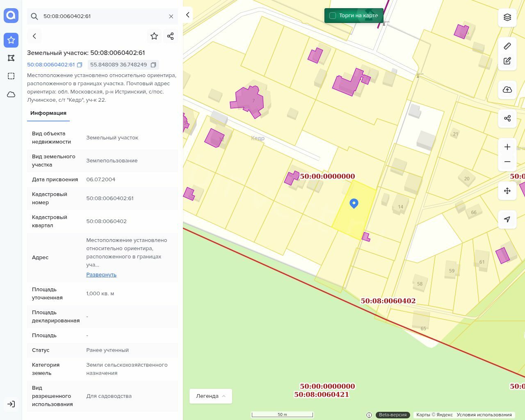Screen dimensions: 525x420
Task: Copy the cadastral number 50:08:0060402:61
Action: 80,65
